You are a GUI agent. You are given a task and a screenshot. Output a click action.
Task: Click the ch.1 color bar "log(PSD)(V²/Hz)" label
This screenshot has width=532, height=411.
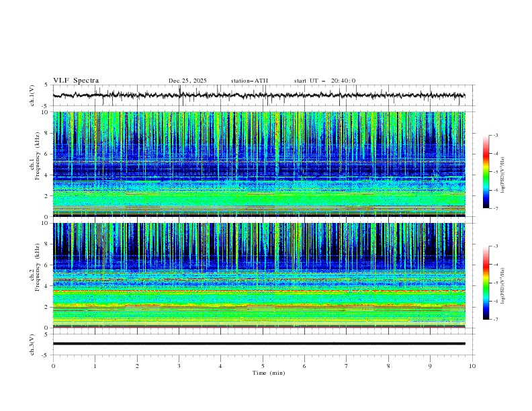tap(503, 175)
